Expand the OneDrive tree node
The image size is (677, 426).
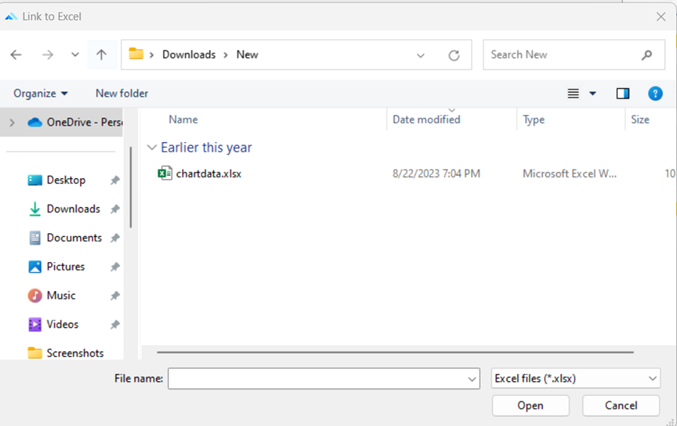point(12,123)
